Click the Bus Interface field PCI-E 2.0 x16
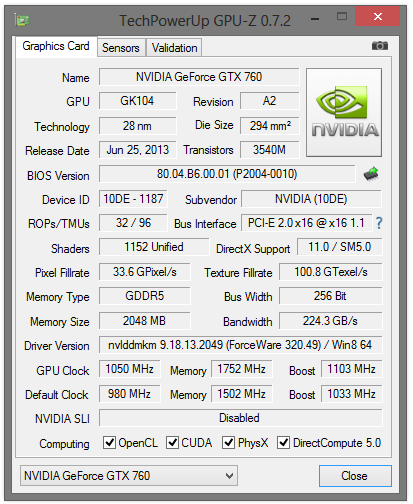This screenshot has height=504, width=413. (306, 223)
